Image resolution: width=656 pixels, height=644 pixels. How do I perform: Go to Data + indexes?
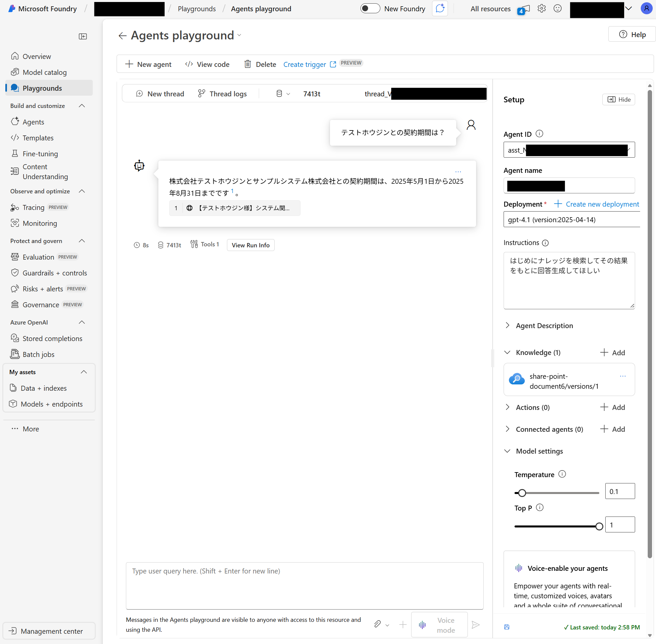(x=43, y=388)
